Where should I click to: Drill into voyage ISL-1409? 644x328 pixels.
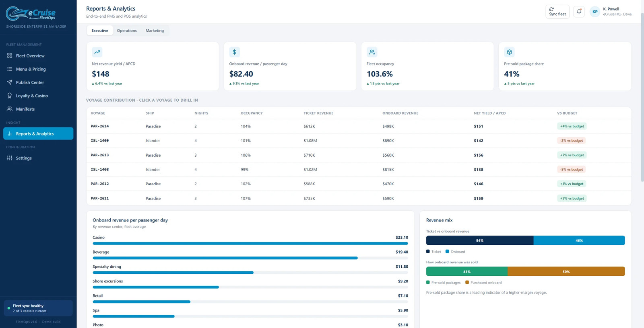pos(359,141)
